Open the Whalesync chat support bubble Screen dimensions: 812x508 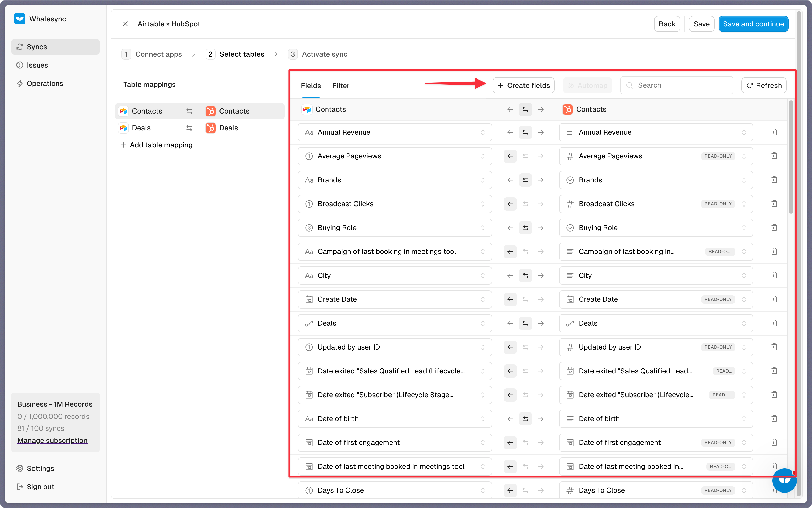click(x=784, y=480)
